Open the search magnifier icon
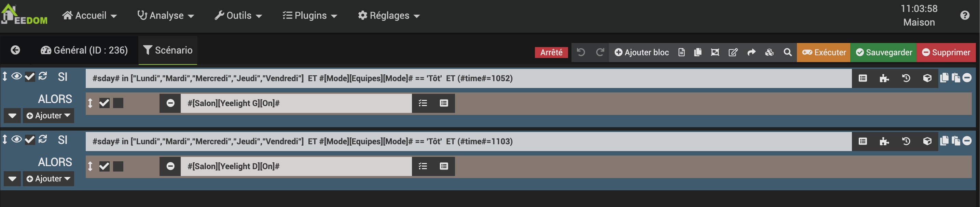 (787, 52)
